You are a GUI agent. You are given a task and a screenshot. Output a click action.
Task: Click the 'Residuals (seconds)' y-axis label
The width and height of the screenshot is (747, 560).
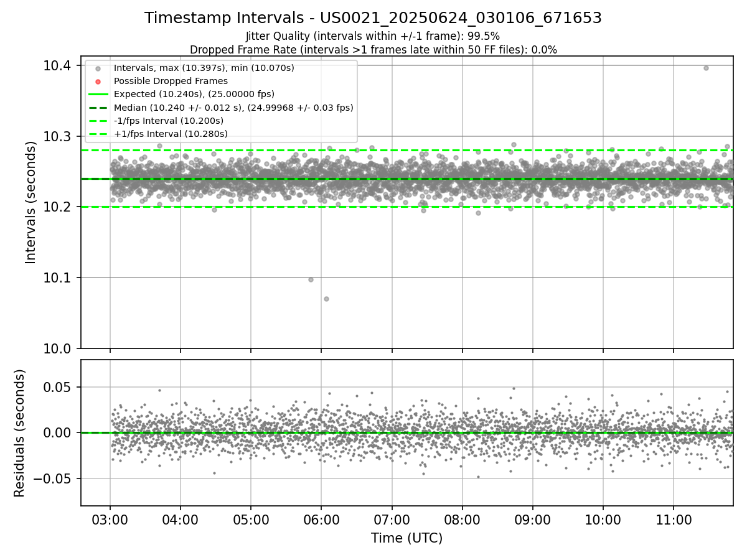[19, 433]
